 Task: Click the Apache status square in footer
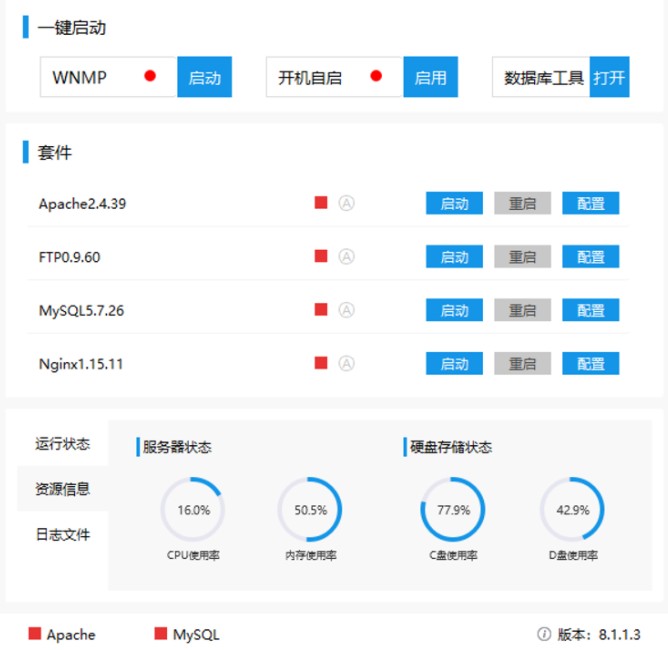click(35, 633)
